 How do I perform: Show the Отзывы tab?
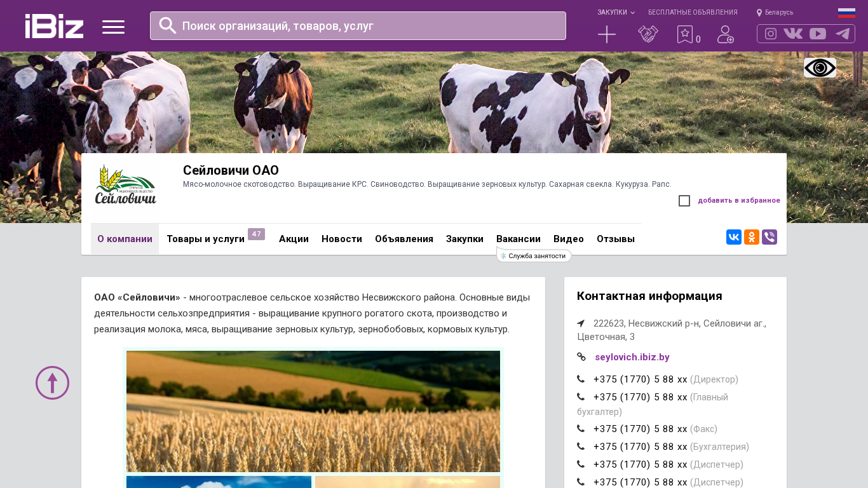tap(616, 239)
